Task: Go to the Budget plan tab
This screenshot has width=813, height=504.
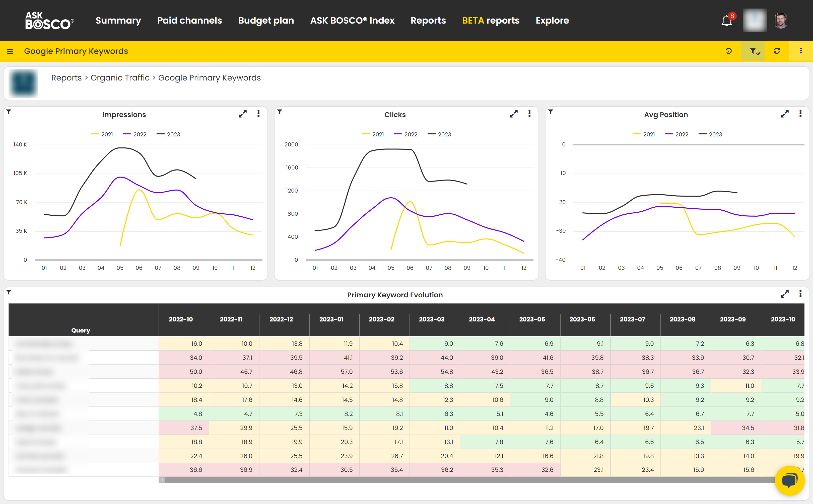Action: [266, 21]
